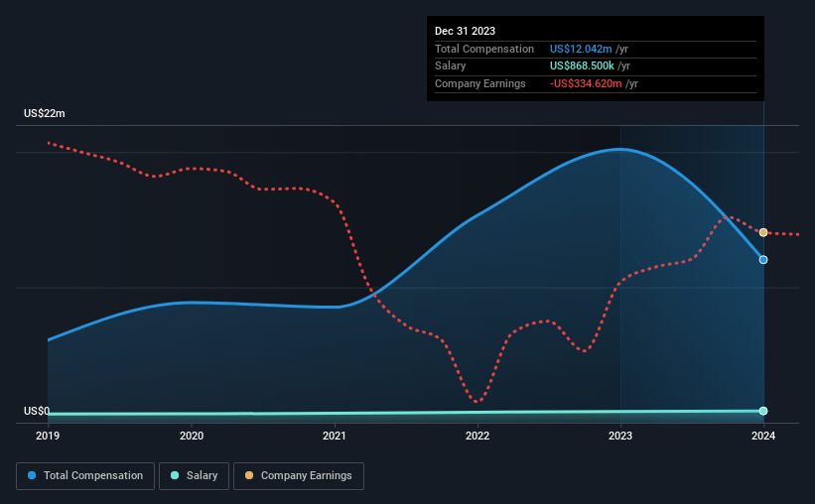Click the blue dot in Total Compensation legend
The width and height of the screenshot is (815, 504).
pyautogui.click(x=32, y=475)
